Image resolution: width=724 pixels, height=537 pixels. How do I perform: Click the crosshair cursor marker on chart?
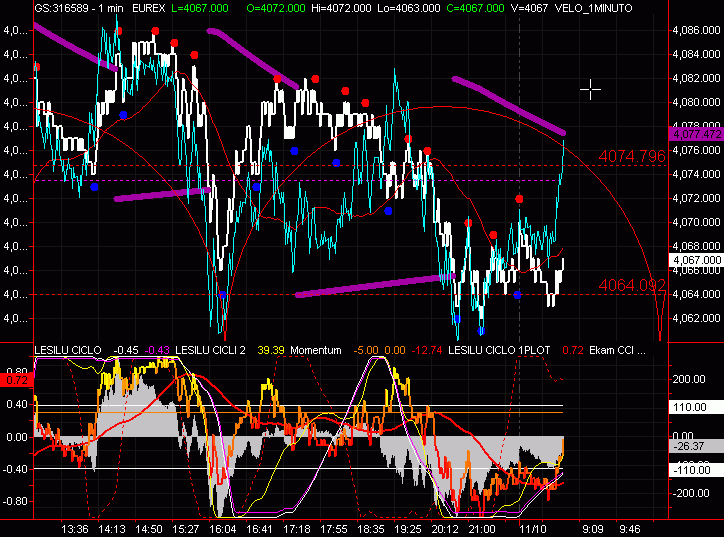pos(591,90)
